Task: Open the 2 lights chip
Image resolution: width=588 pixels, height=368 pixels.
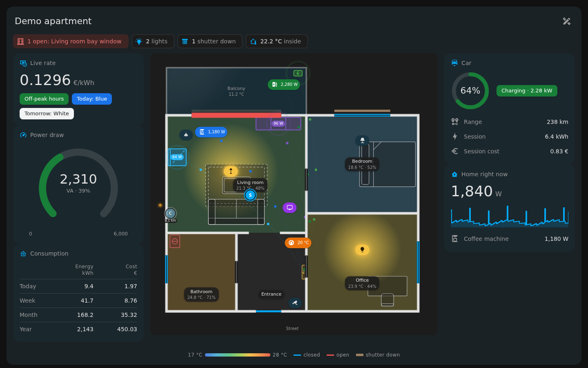Action: (153, 41)
